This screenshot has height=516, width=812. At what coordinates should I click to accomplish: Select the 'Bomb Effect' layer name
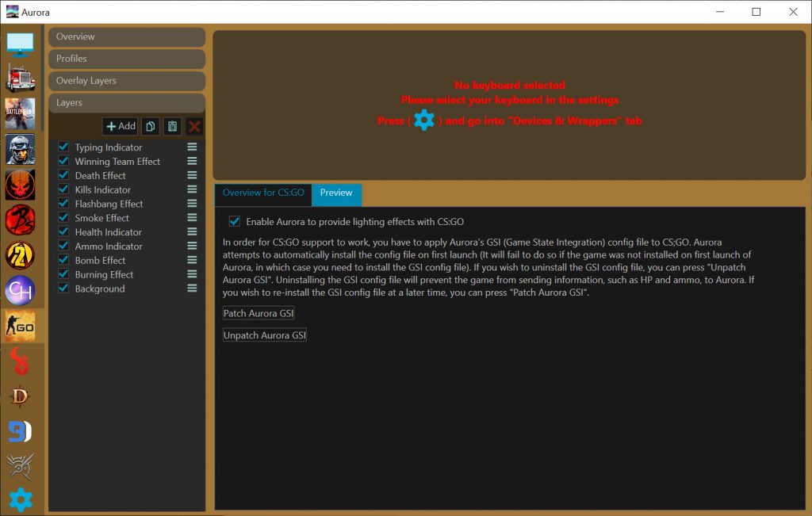(100, 260)
